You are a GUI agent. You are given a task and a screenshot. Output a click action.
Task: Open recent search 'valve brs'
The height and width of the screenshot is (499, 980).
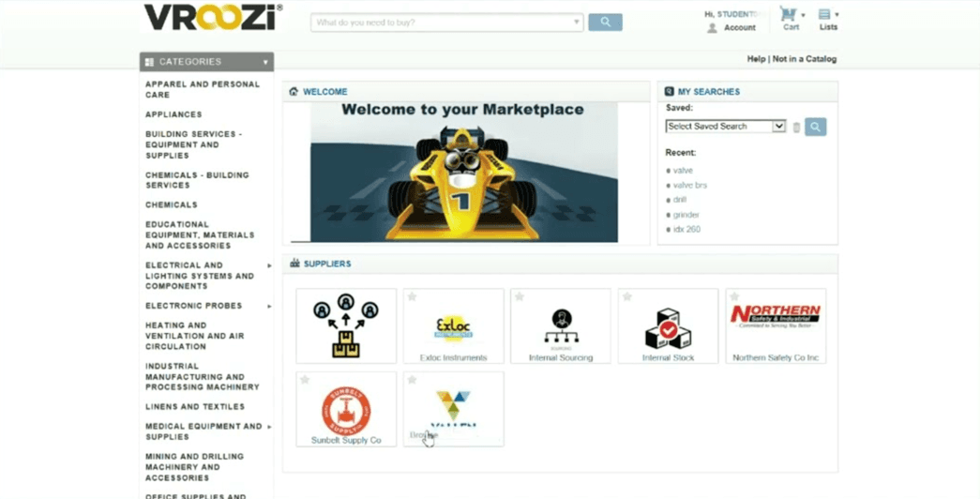pos(690,185)
